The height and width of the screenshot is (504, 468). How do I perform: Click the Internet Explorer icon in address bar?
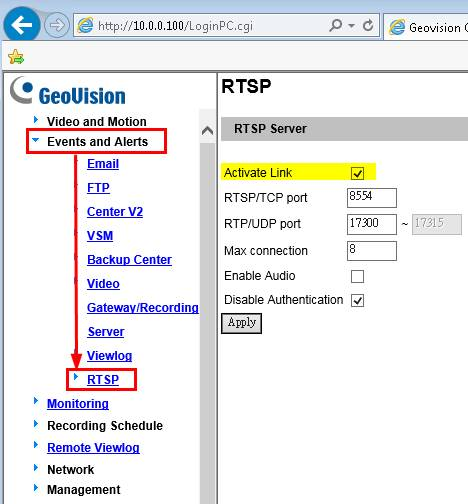coord(85,25)
